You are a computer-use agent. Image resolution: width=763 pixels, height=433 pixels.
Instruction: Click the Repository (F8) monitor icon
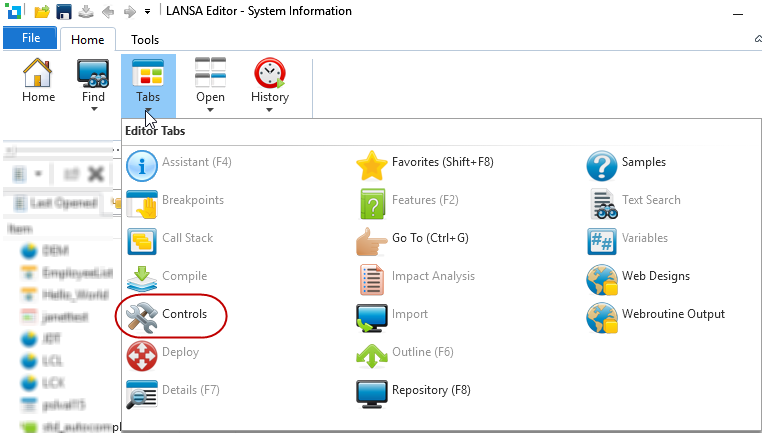[372, 394]
